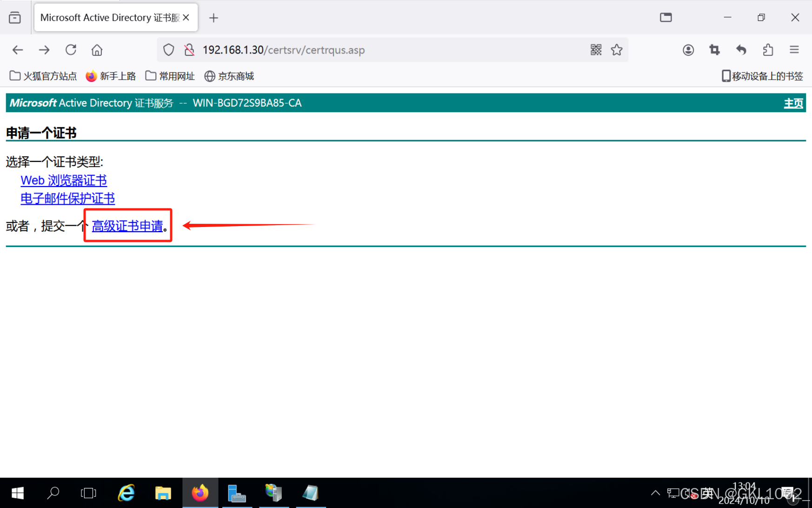Click the insecure connection lock icon
Viewport: 812px width, 508px height.
pyautogui.click(x=189, y=50)
